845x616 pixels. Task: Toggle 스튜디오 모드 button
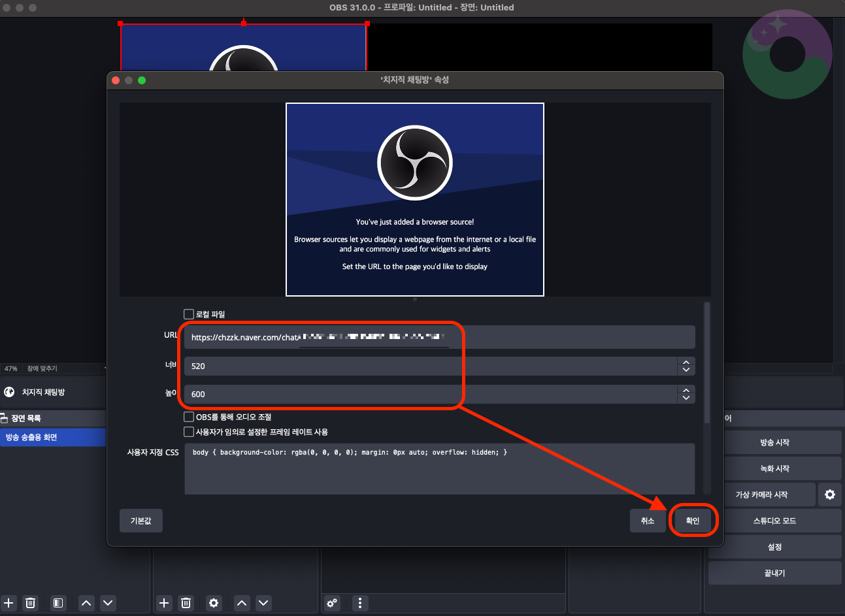[775, 521]
